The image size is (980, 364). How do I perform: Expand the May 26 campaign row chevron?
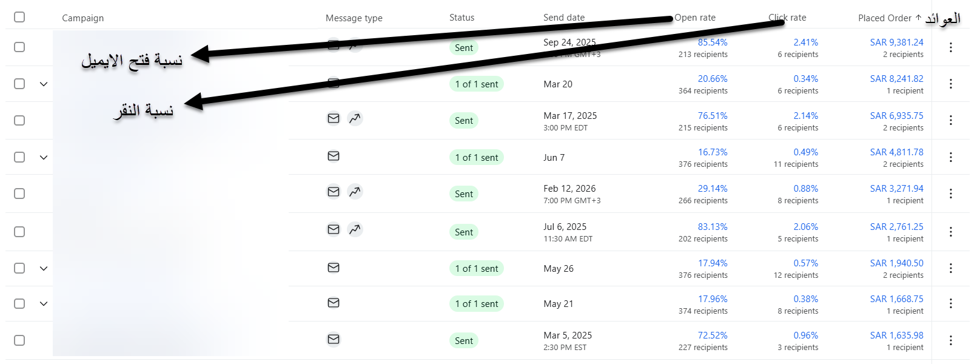tap(44, 268)
